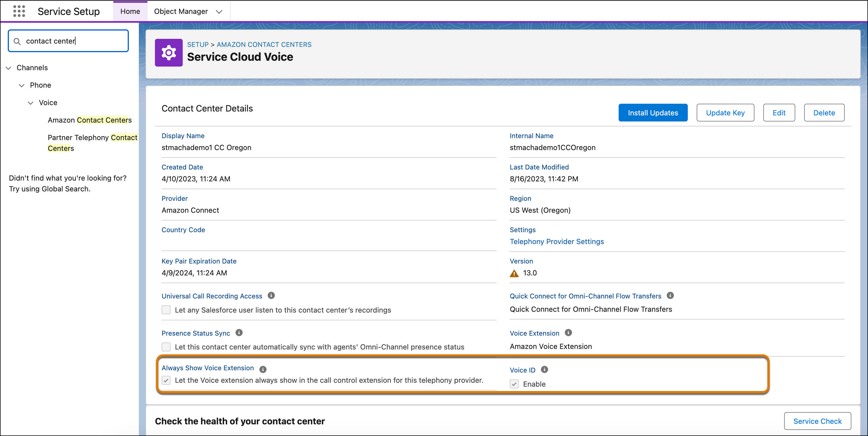Click the Created Date value 4/10/2023
Screen dimensions: 868x436
click(x=196, y=179)
